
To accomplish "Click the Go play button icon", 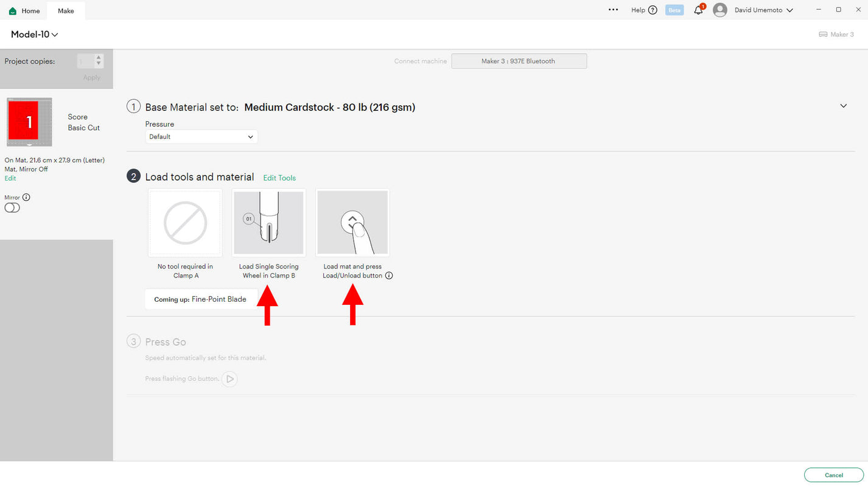I will click(229, 379).
